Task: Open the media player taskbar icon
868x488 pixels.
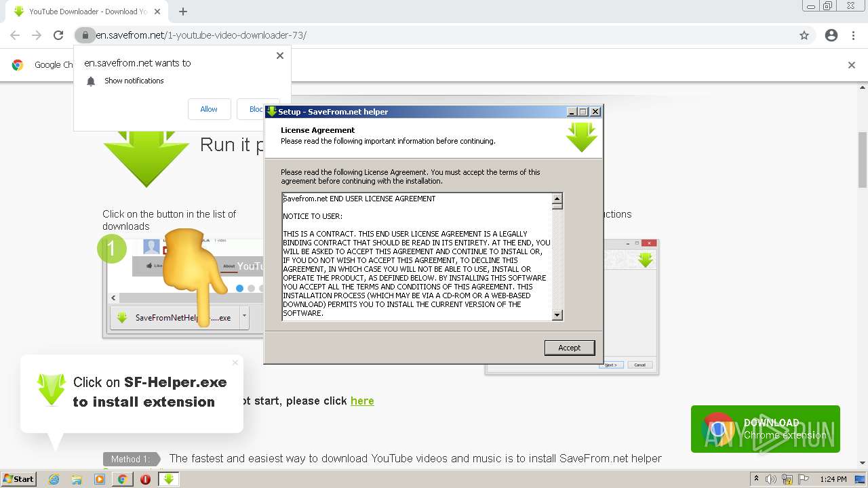Action: [x=100, y=479]
